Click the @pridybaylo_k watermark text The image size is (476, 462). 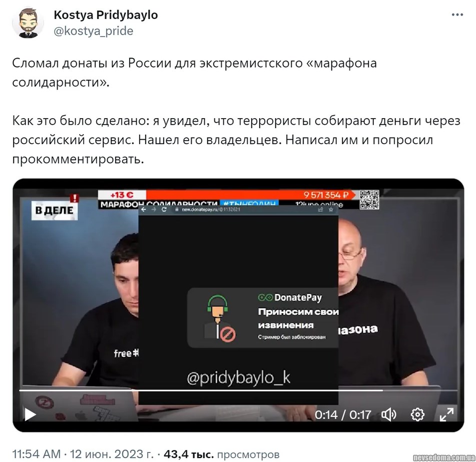pos(238,377)
